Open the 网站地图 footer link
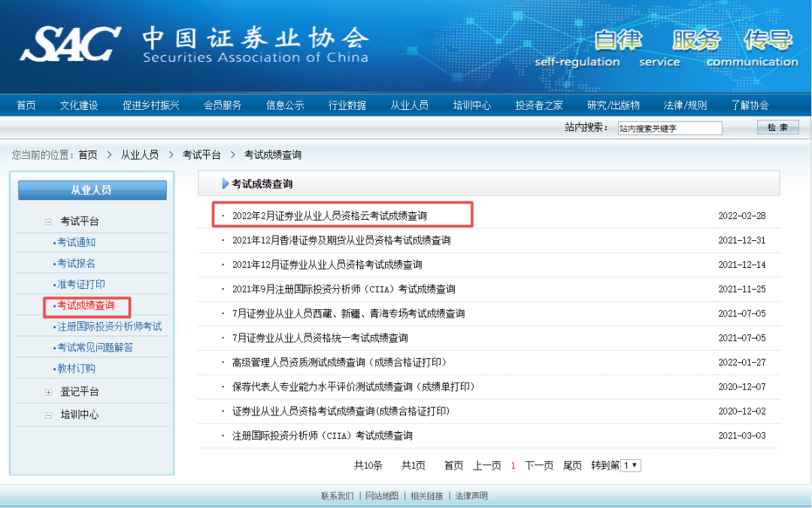Screen dimensions: 812x508 coord(383,496)
